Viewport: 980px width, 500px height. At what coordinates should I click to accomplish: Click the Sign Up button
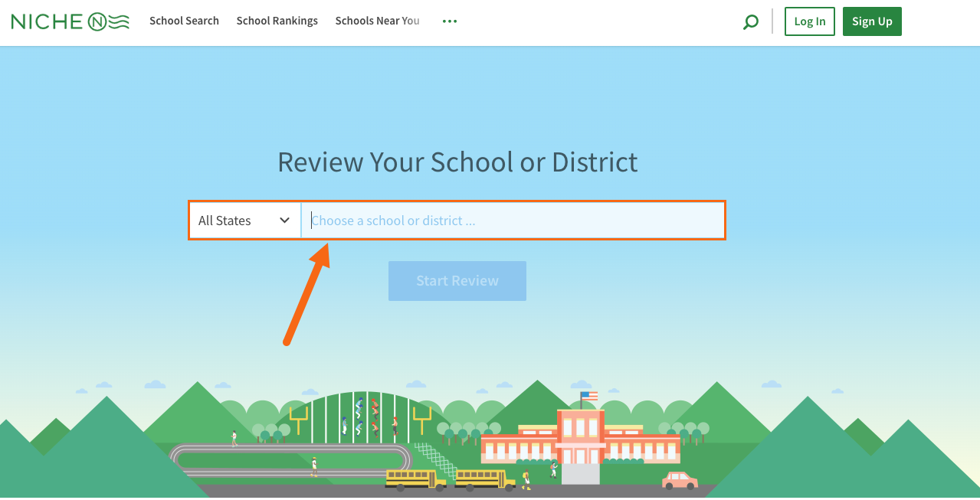coord(872,21)
